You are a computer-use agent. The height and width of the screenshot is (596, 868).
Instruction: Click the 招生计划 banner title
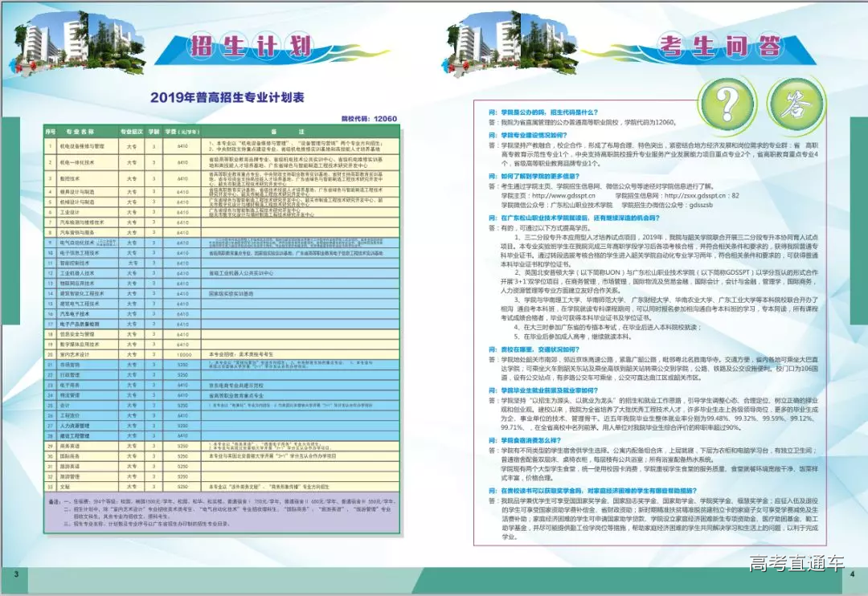coord(250,45)
